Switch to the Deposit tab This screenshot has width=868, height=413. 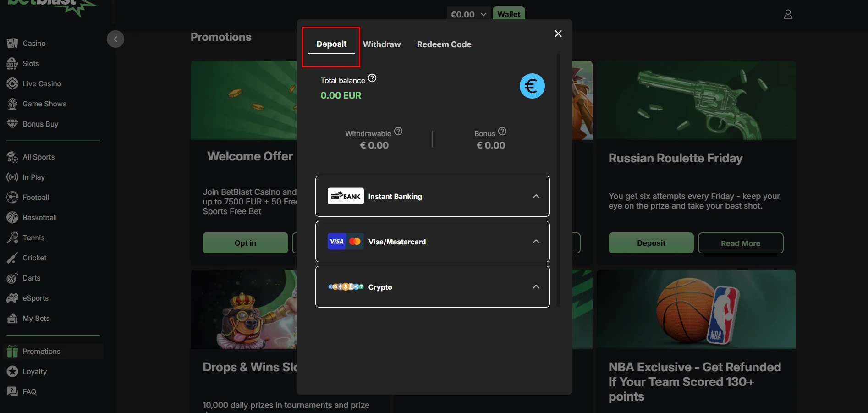[x=331, y=44]
